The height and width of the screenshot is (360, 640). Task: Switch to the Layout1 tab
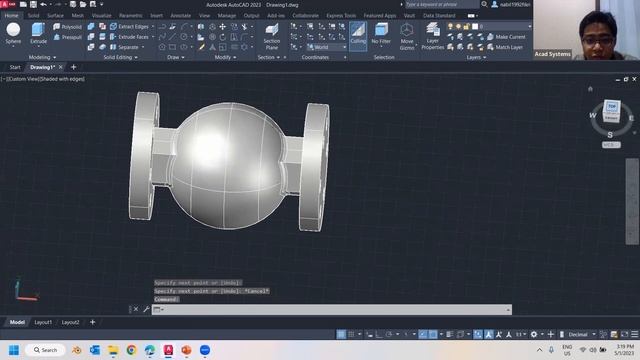(x=43, y=322)
